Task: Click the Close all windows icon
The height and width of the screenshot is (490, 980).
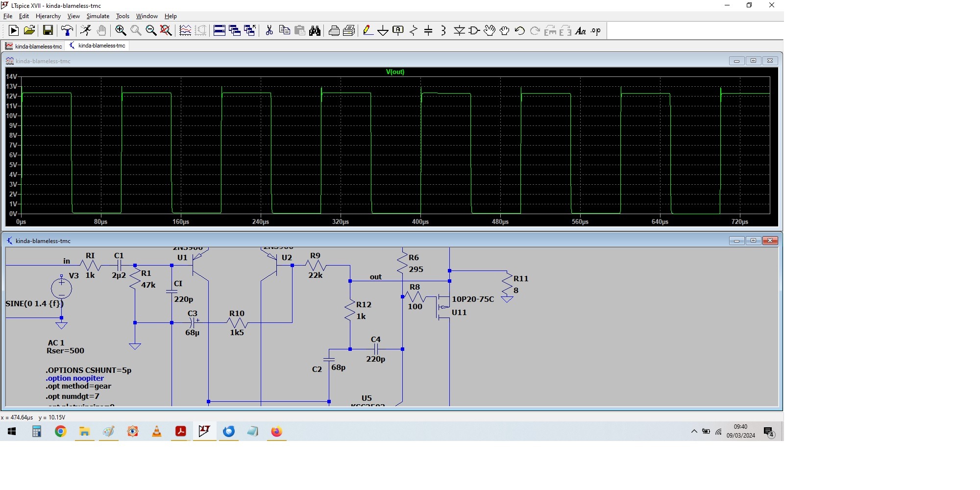Action: [250, 31]
